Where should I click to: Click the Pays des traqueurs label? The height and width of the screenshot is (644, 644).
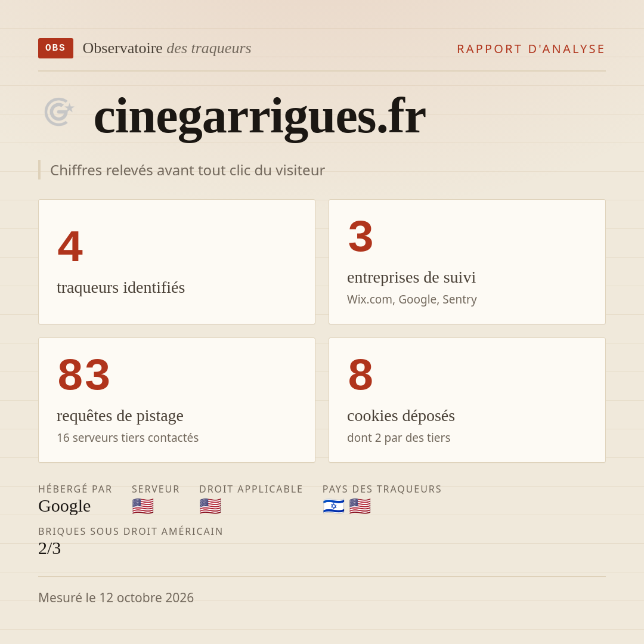[x=382, y=489]
